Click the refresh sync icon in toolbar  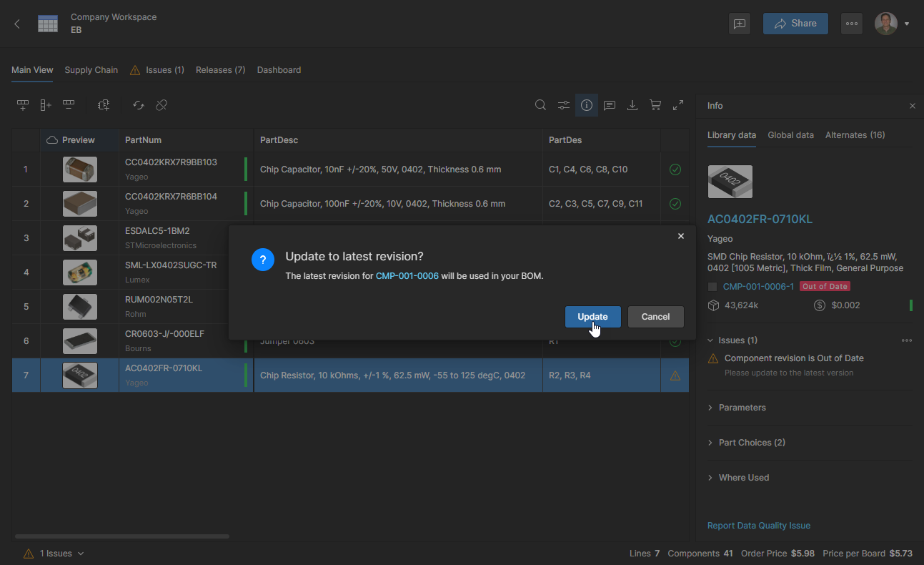coord(139,105)
